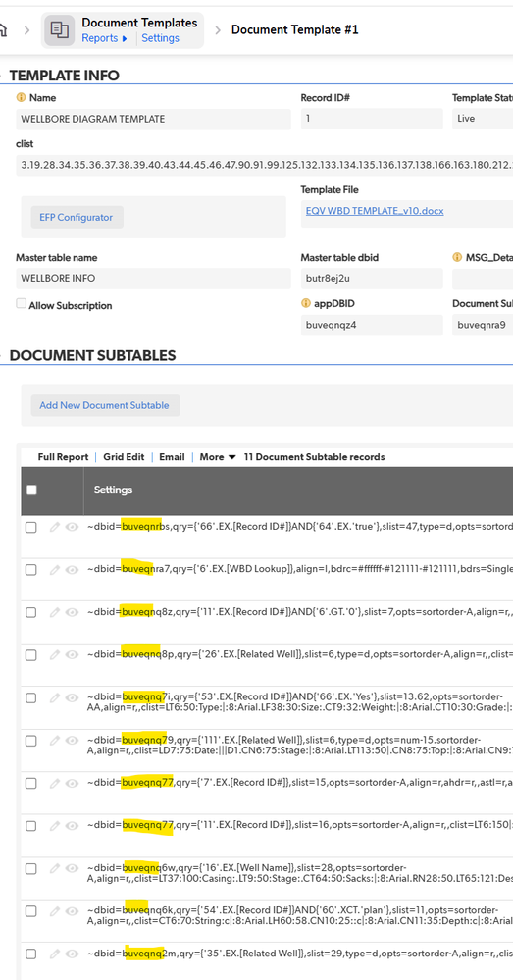The width and height of the screenshot is (513, 980).
Task: Click Email in the report toolbar
Action: (x=172, y=457)
